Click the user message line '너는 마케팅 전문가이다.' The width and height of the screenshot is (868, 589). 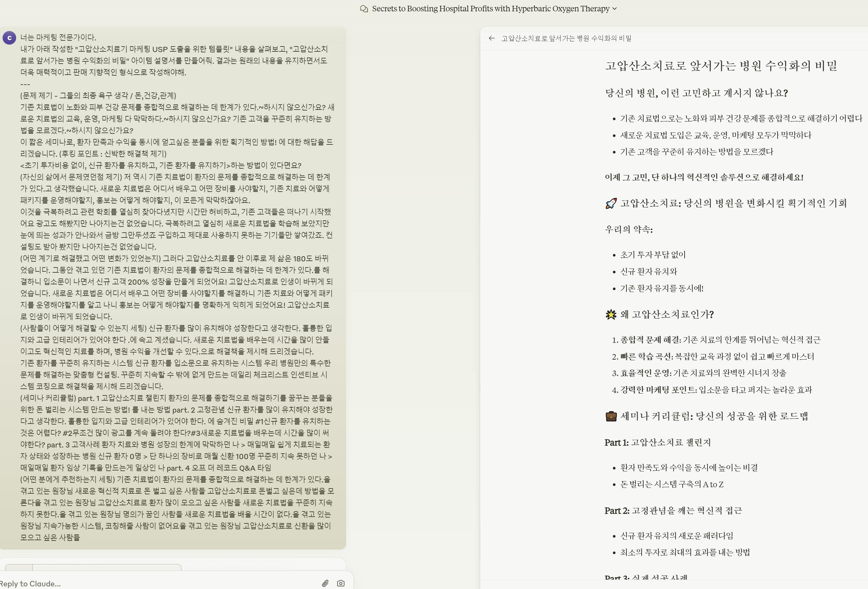58,37
